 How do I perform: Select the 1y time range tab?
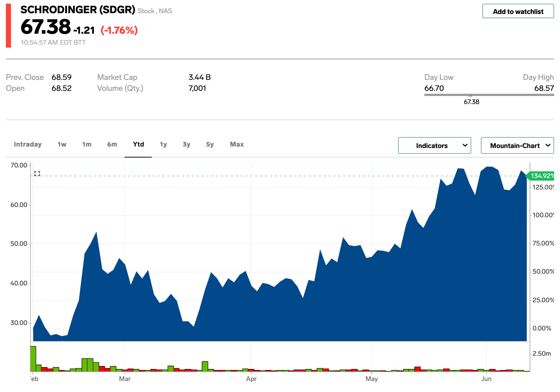tap(163, 144)
